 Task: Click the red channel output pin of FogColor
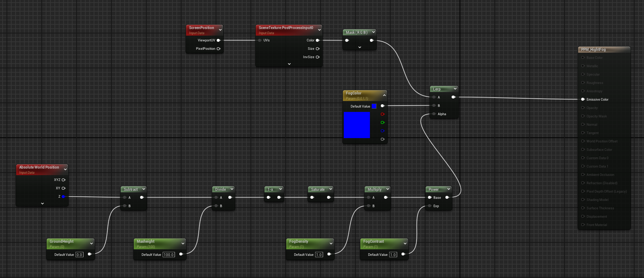click(382, 114)
